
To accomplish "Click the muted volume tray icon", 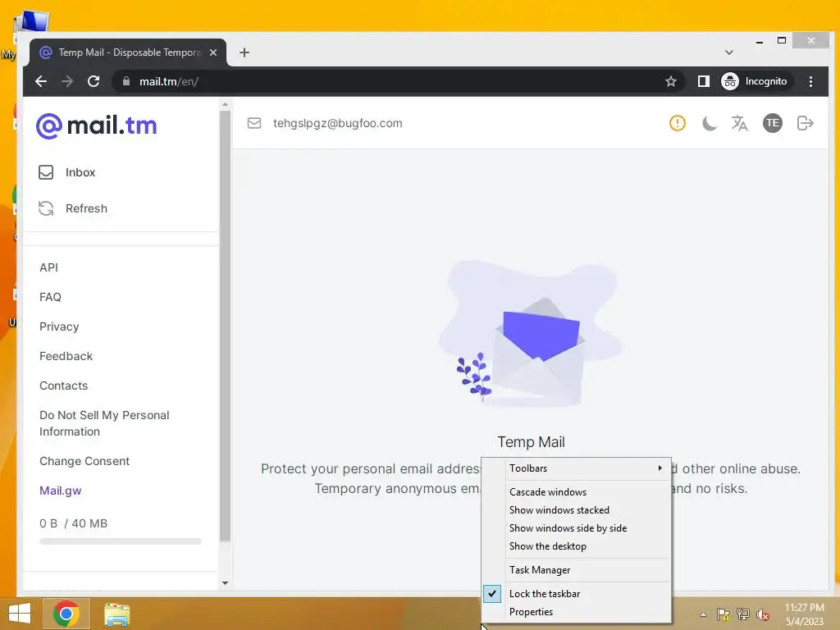I will tap(763, 614).
